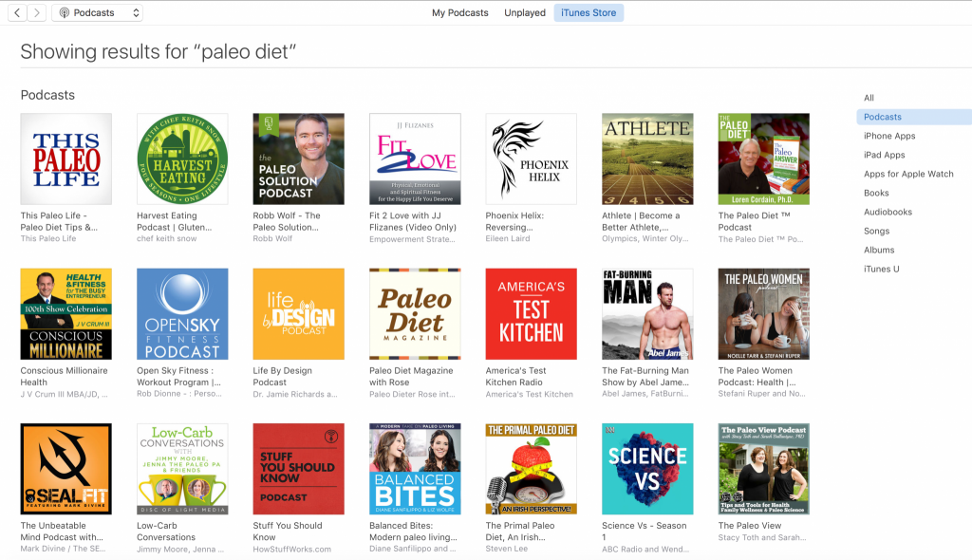Open Fat-Burning Man podcast artwork
The height and width of the screenshot is (560, 972).
[647, 314]
